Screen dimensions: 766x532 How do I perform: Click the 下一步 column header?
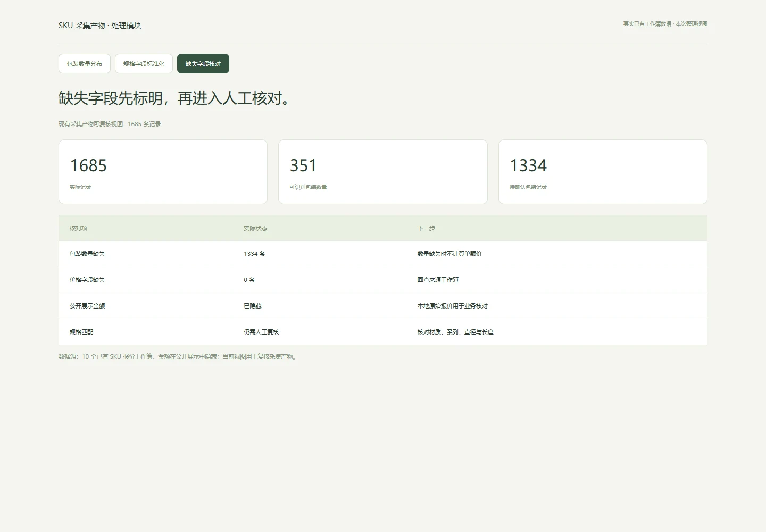point(426,228)
